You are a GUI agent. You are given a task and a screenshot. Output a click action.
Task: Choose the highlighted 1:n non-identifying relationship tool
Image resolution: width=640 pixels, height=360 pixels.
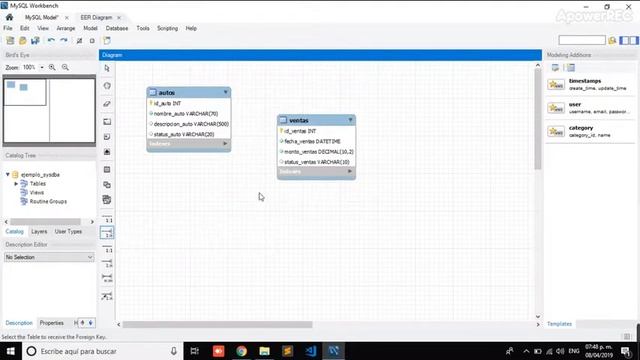pos(107,233)
